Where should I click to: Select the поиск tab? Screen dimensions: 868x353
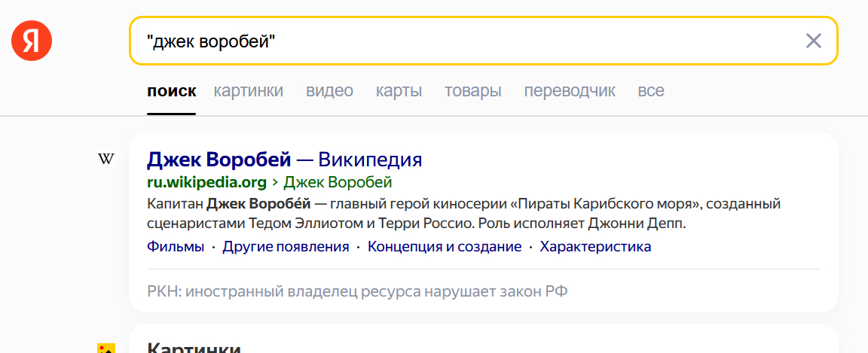click(172, 91)
